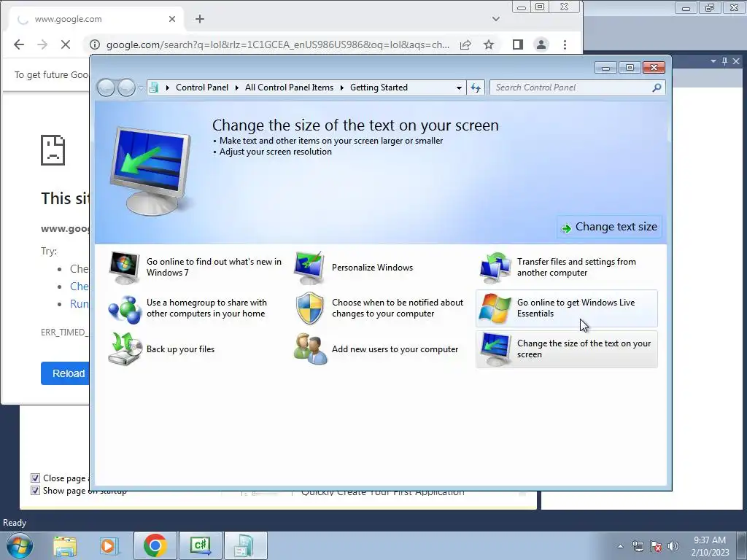
Task: Open Personalize Windows item
Action: tap(354, 267)
